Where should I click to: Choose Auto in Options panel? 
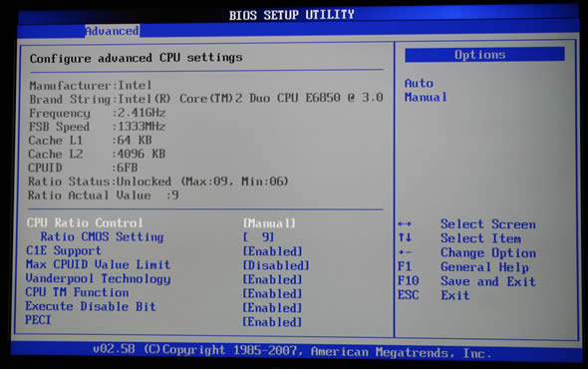[419, 83]
